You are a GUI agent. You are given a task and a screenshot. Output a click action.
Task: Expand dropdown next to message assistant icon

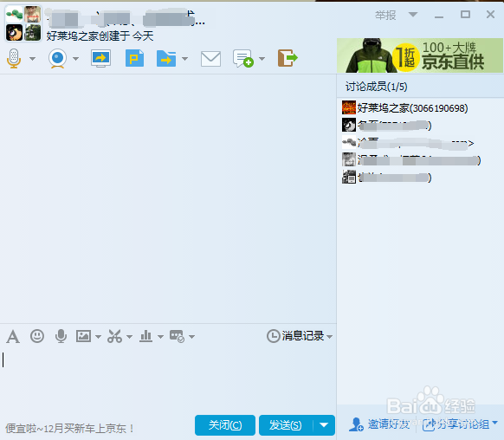(x=192, y=337)
